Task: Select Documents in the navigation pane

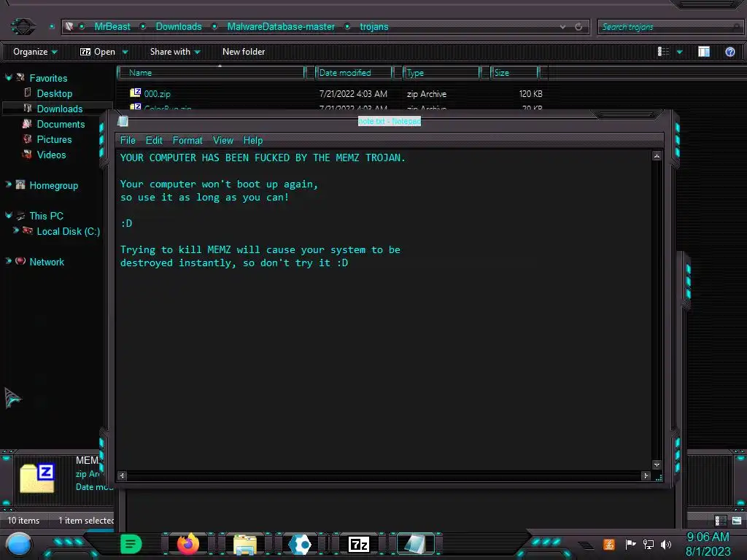Action: (61, 124)
